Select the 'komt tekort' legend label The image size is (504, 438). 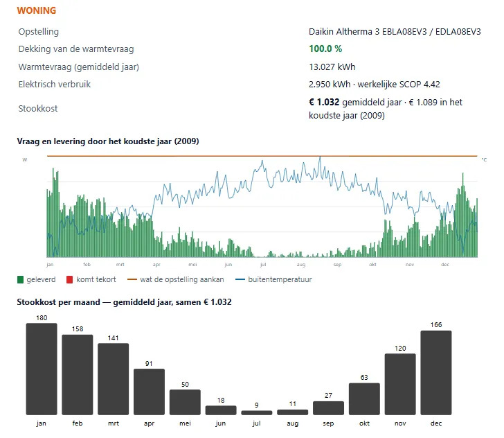point(96,279)
